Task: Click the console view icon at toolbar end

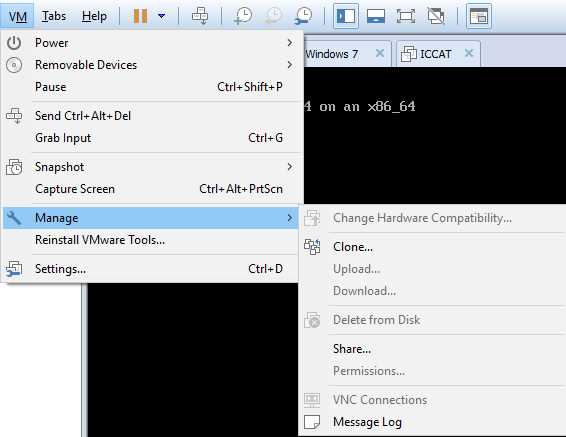Action: pos(479,16)
